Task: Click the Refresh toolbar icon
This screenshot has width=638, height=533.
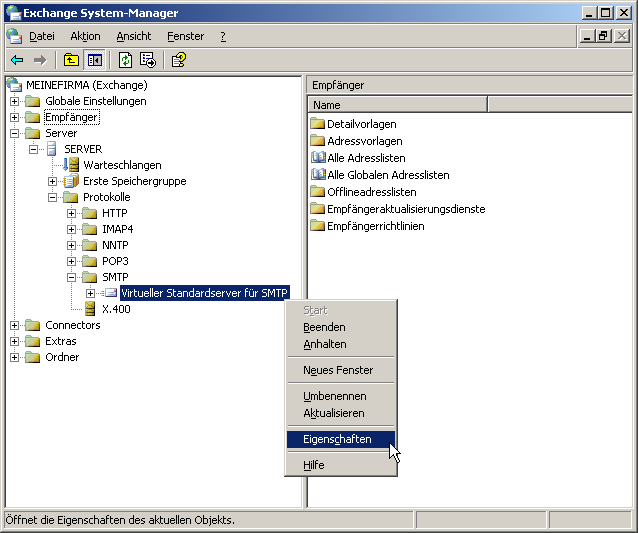Action: (x=125, y=60)
